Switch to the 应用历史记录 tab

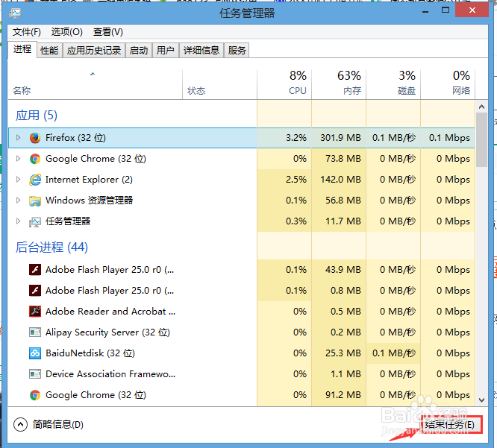(94, 51)
